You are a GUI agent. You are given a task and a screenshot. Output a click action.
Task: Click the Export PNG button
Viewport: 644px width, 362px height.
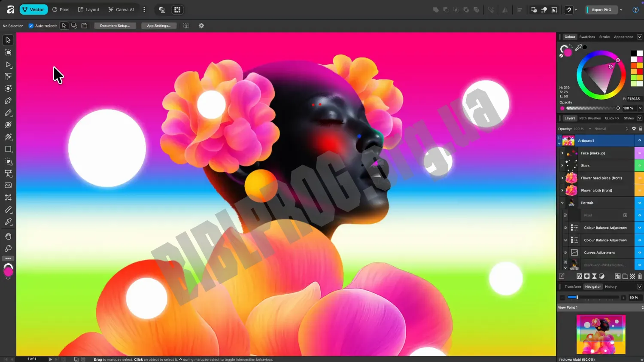tap(601, 9)
